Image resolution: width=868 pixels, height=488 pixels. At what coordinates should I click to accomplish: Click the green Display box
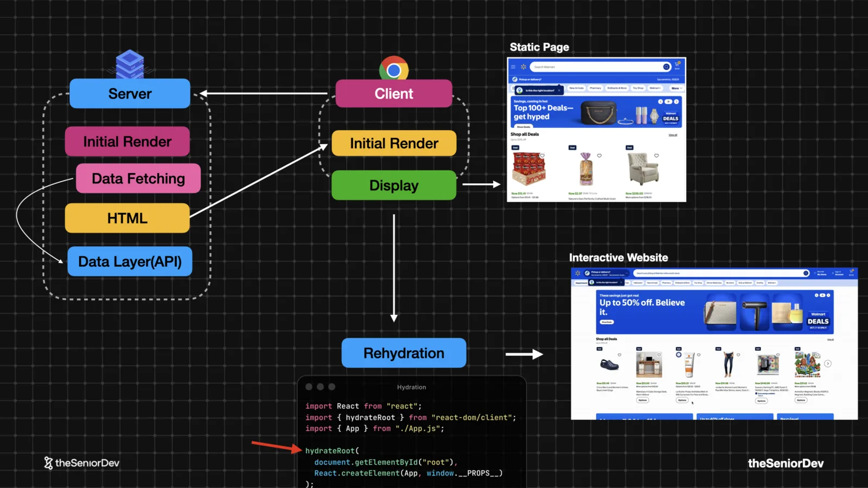pos(394,185)
